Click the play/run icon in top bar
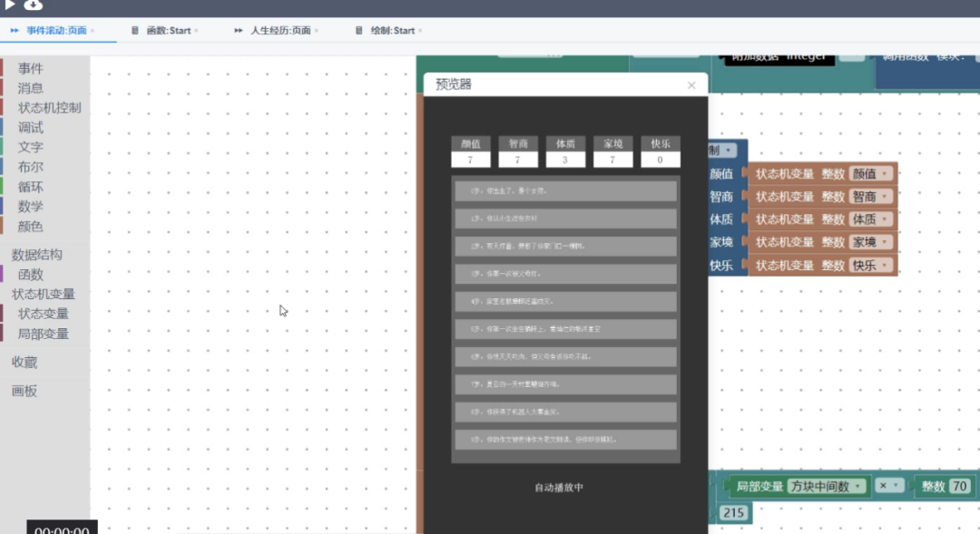Image resolution: width=980 pixels, height=534 pixels. (x=10, y=5)
